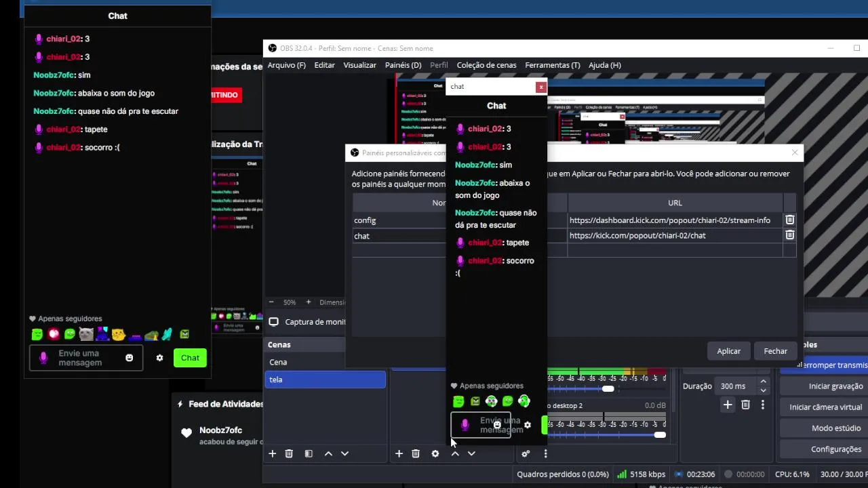Zoom out preview with minus icon
This screenshot has width=868, height=488.
(271, 302)
